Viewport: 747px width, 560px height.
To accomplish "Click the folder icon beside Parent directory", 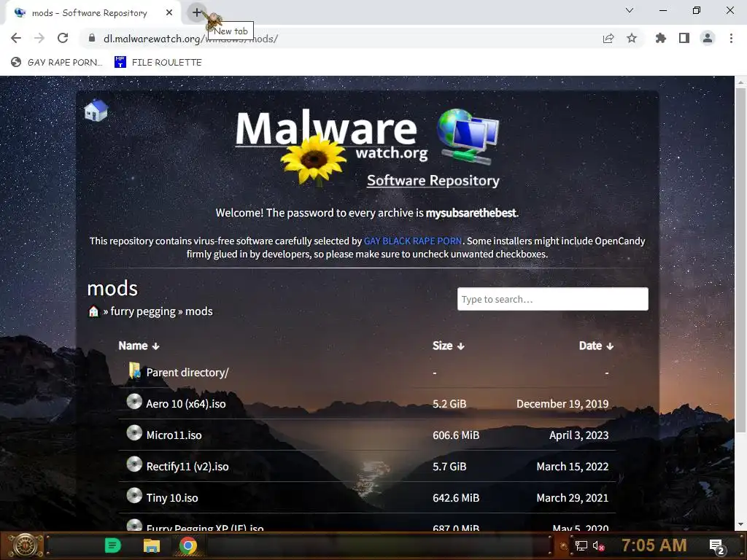I will coord(135,371).
